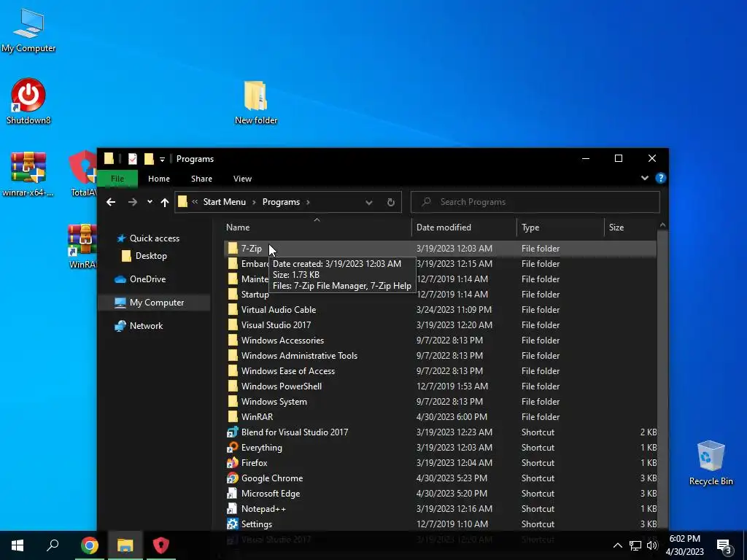
Task: Select the Visual Studio 2017 folder
Action: [440, 324]
